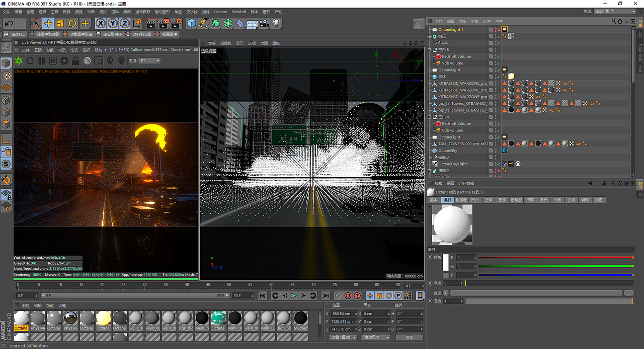Select the Move tool in top toolbar
The height and width of the screenshot is (349, 644).
pos(48,23)
